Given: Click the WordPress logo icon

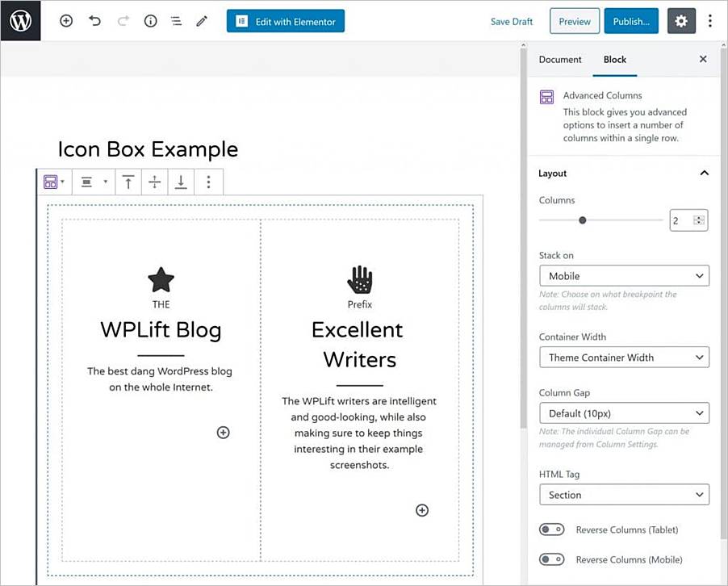Looking at the screenshot, I should [20, 21].
